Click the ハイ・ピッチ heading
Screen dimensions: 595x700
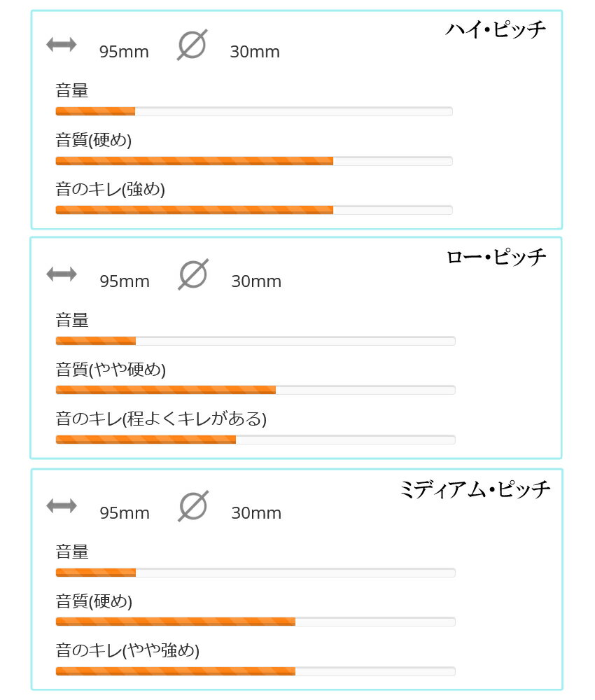coord(496,30)
